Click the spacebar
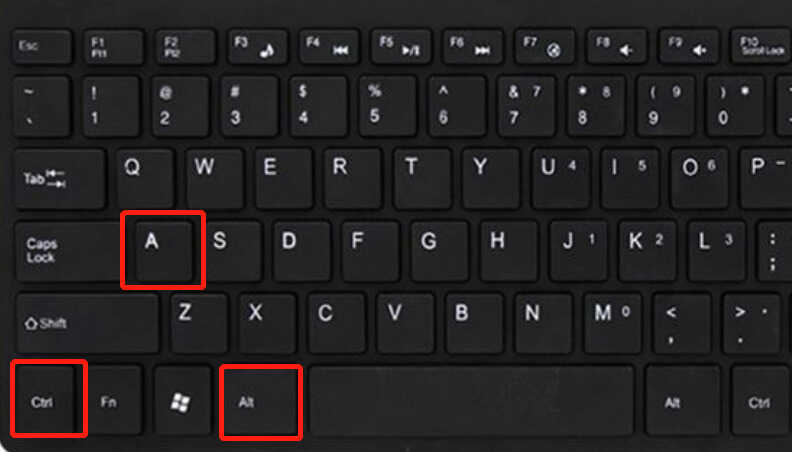The height and width of the screenshot is (452, 792). tap(471, 400)
